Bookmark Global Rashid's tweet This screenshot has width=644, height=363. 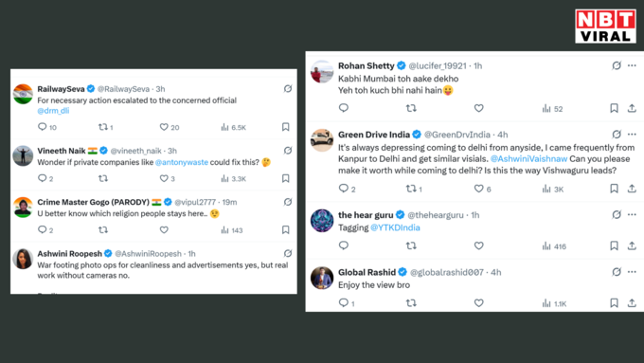point(614,303)
